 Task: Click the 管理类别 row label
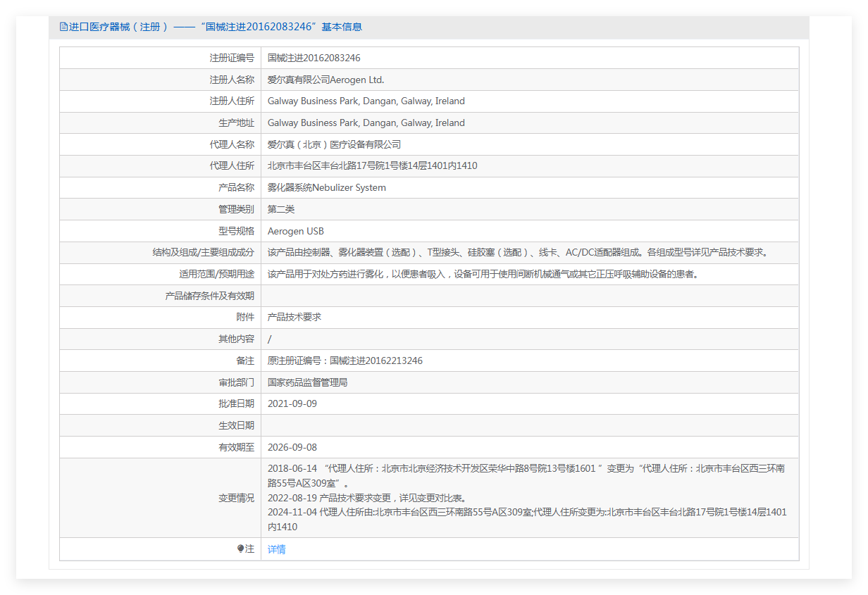pyautogui.click(x=236, y=209)
